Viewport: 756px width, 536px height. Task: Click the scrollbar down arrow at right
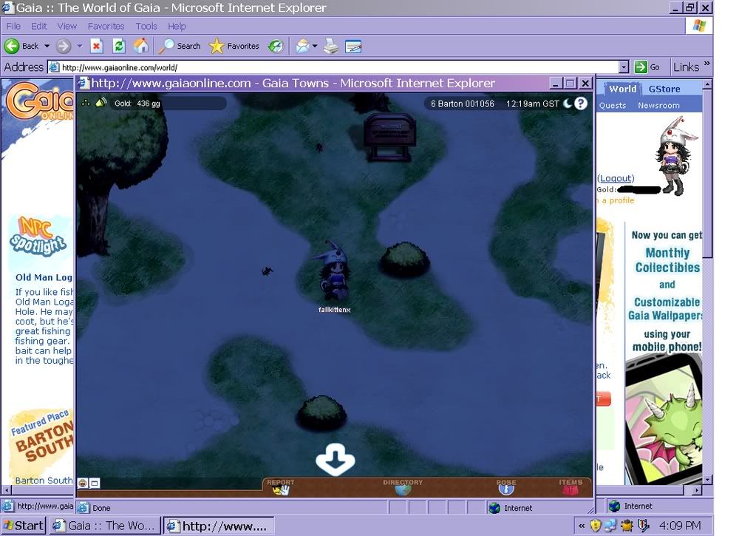click(707, 480)
